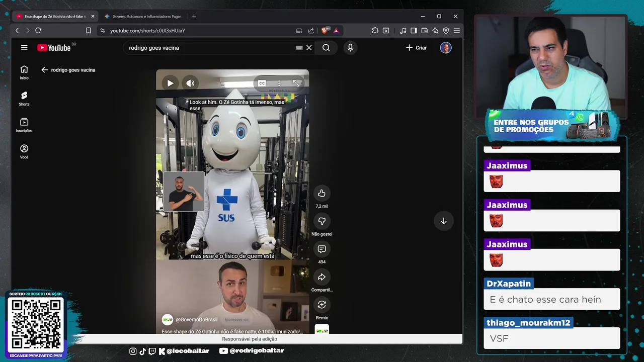Click the address bar URL youtube.com/shorts
This screenshot has height=362, width=644.
click(x=147, y=31)
